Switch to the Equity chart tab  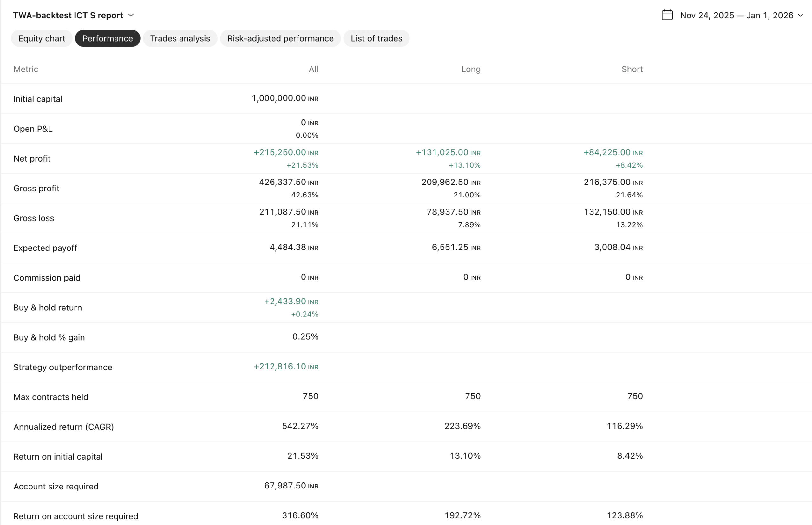click(x=41, y=38)
